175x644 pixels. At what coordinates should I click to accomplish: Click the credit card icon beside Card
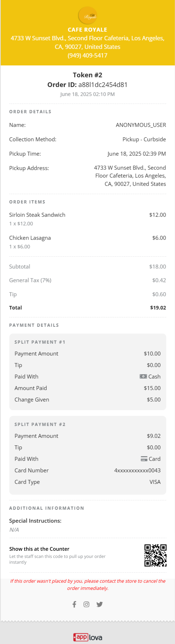pos(144,459)
